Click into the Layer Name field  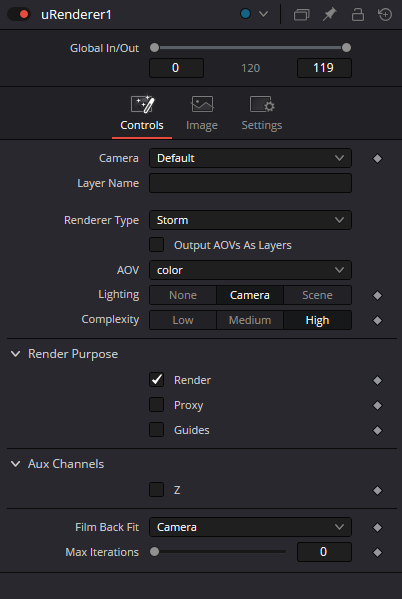coord(250,183)
